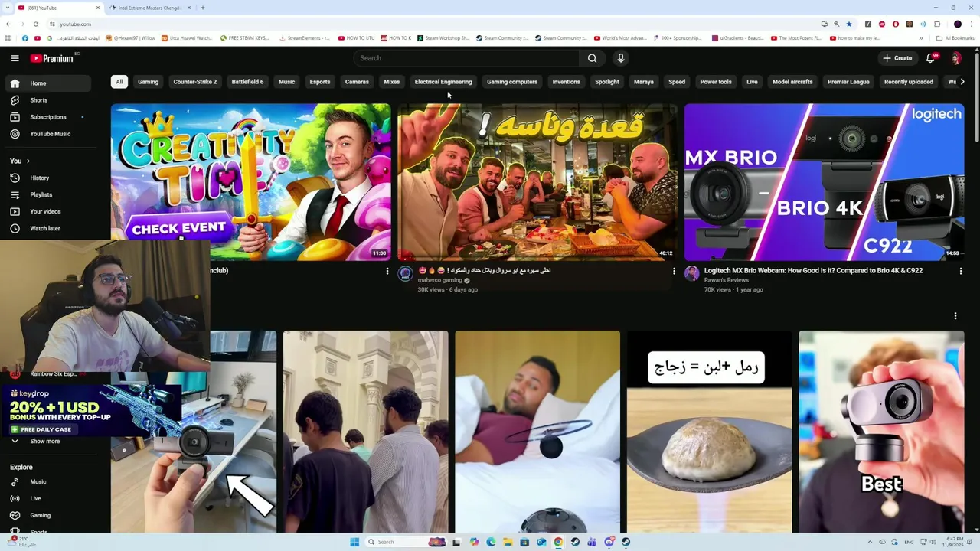Select the Spotlight filter chip
The height and width of the screenshot is (551, 980).
click(x=607, y=82)
